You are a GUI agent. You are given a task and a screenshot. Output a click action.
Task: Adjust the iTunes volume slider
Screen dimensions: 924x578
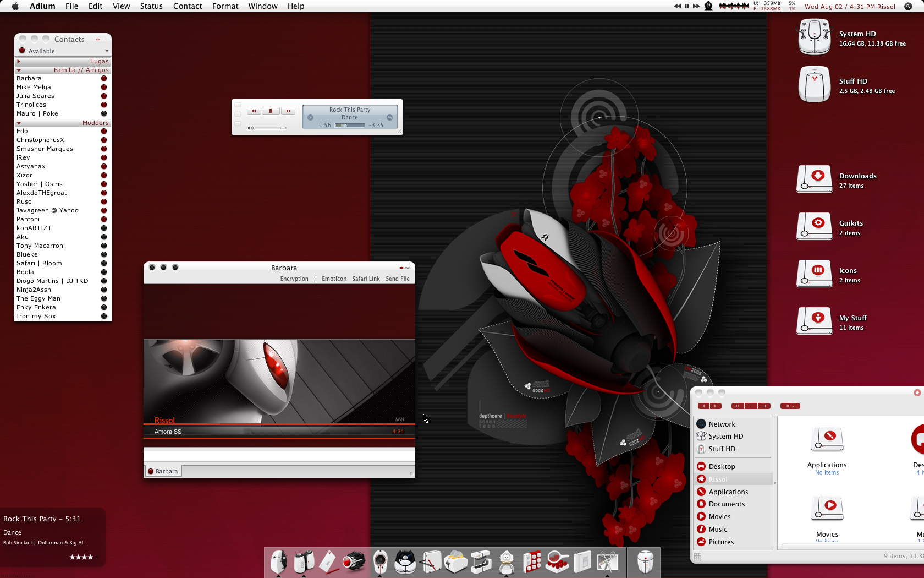[x=270, y=128]
